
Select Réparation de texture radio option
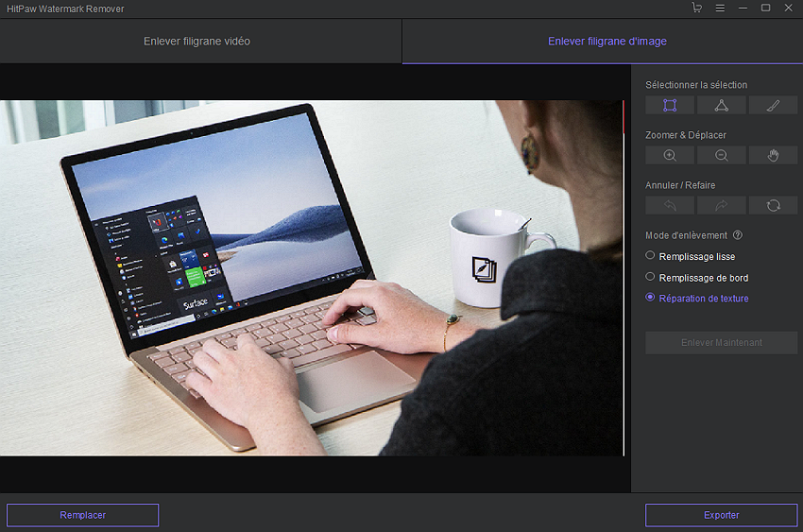pyautogui.click(x=650, y=298)
